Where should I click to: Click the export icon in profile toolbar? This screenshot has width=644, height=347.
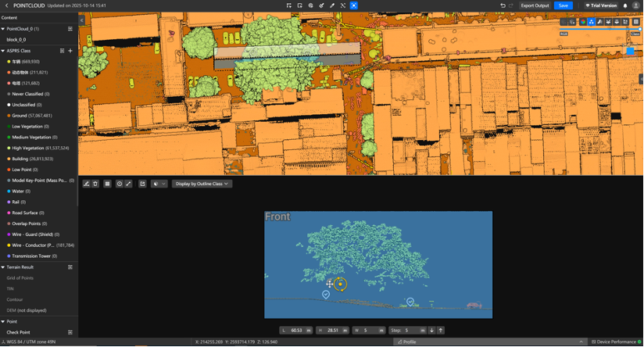coord(142,184)
